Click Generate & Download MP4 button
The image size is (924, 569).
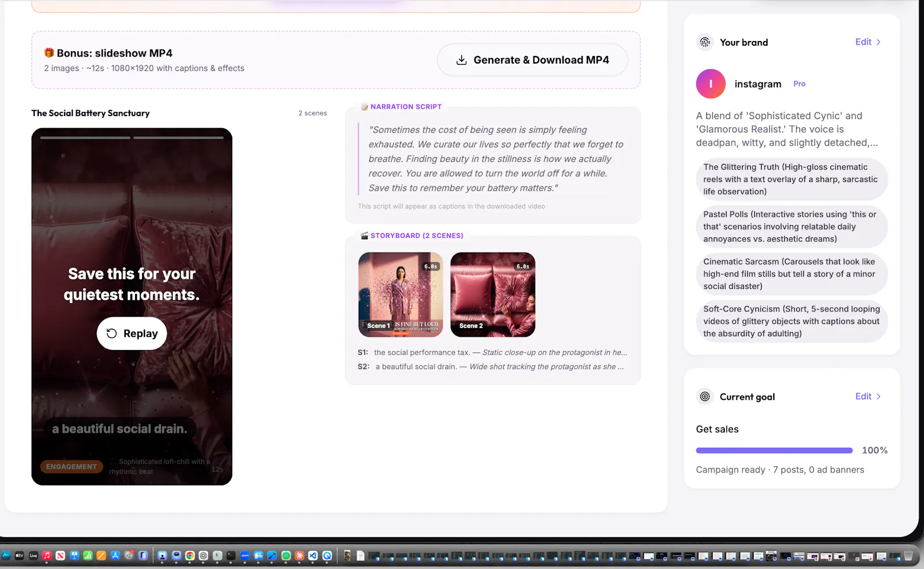point(532,60)
